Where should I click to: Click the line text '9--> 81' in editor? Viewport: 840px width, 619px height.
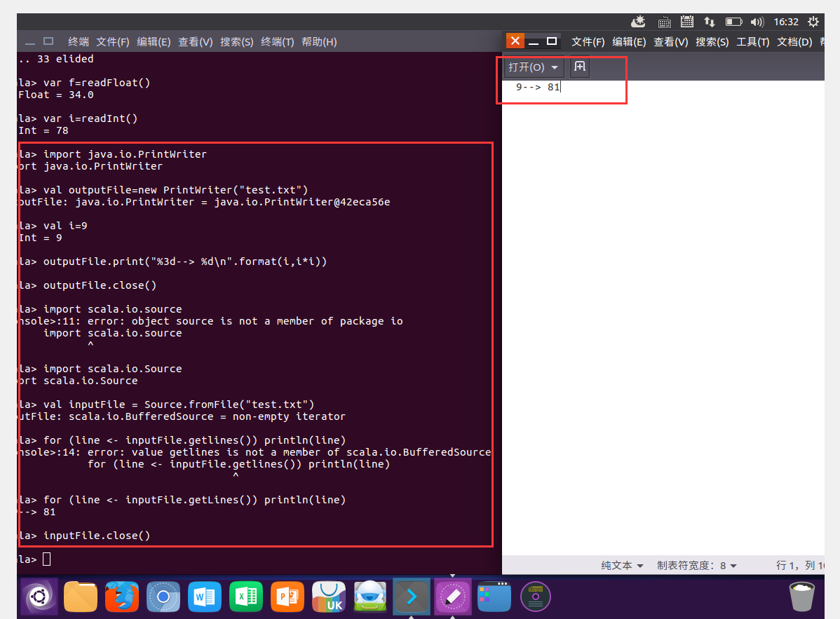pyautogui.click(x=537, y=87)
